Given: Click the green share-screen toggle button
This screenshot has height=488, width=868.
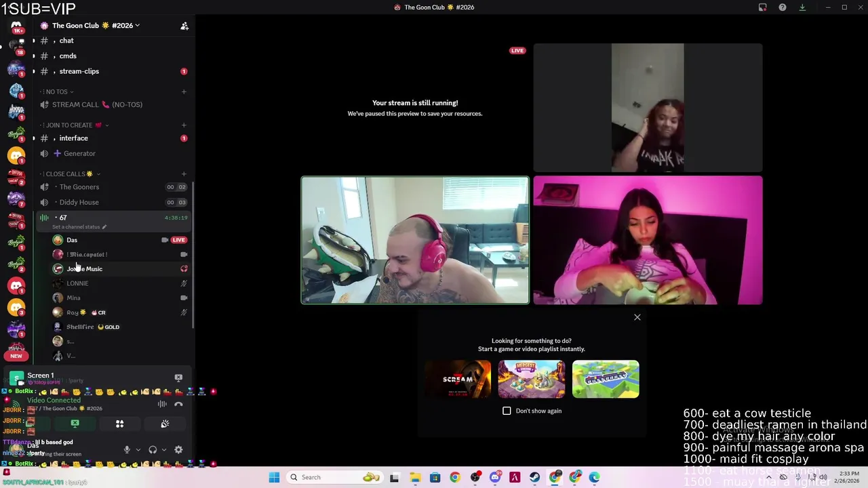Looking at the screenshot, I should click(75, 424).
